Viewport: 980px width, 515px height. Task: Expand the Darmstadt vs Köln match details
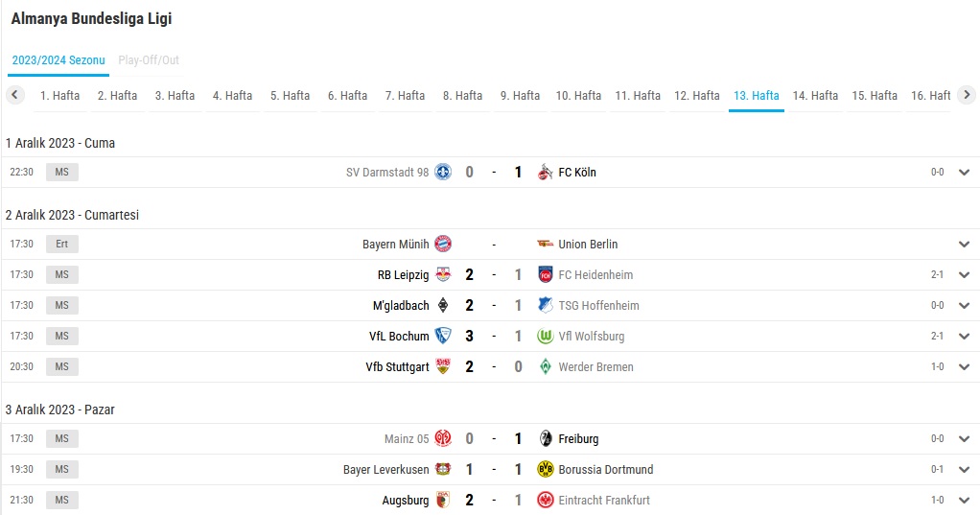click(x=964, y=173)
